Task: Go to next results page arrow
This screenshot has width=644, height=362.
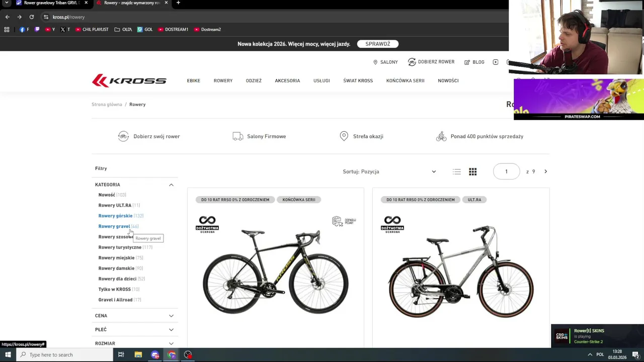Action: [545, 172]
